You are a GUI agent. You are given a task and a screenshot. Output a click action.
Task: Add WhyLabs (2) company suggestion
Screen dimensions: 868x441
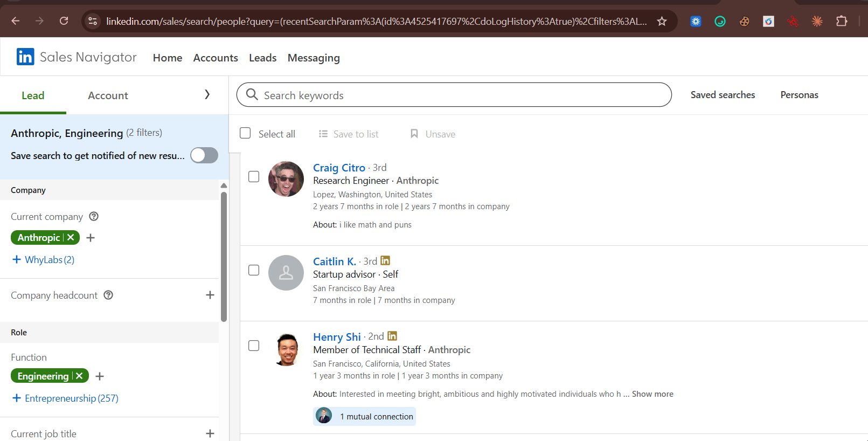43,260
